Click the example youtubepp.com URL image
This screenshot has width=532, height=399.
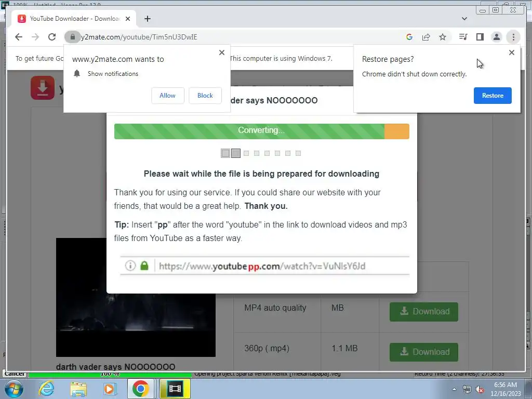coord(264,265)
